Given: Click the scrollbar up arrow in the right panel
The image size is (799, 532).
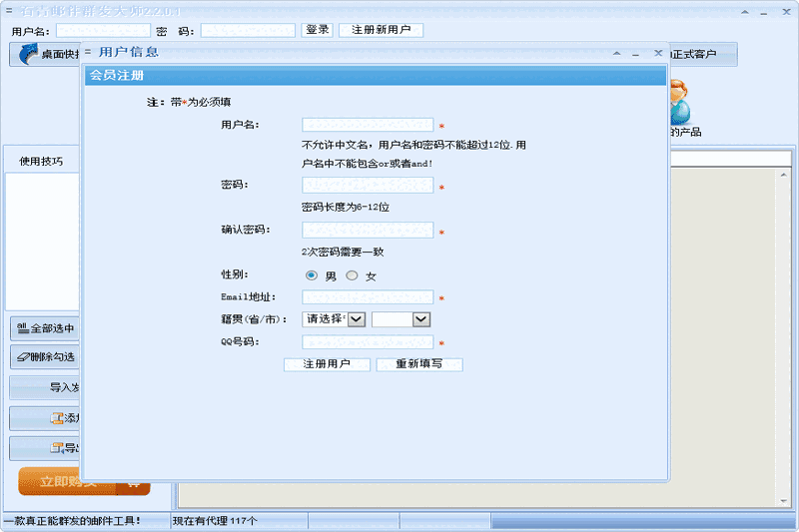Looking at the screenshot, I should (783, 175).
